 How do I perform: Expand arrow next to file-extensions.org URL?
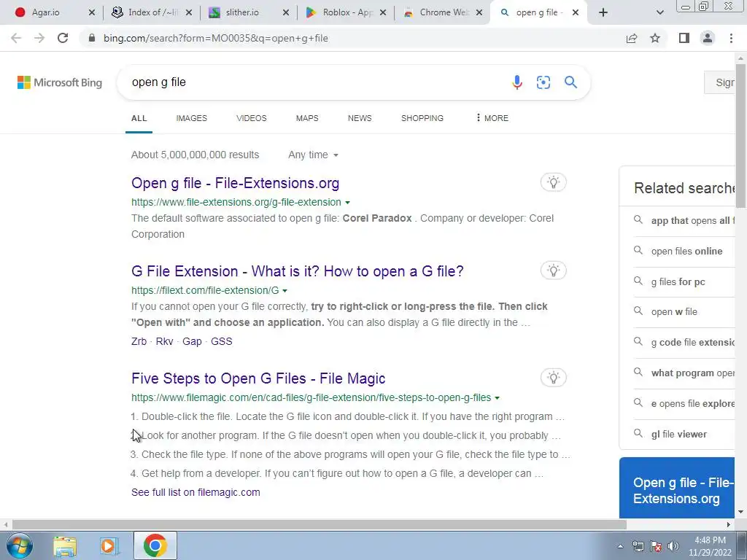(347, 203)
